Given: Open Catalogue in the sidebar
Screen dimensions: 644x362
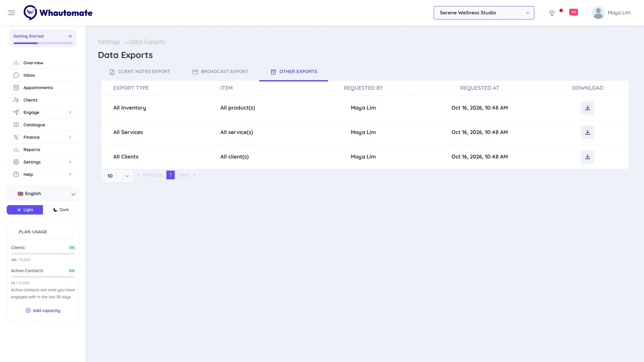Looking at the screenshot, I should pyautogui.click(x=43, y=125).
